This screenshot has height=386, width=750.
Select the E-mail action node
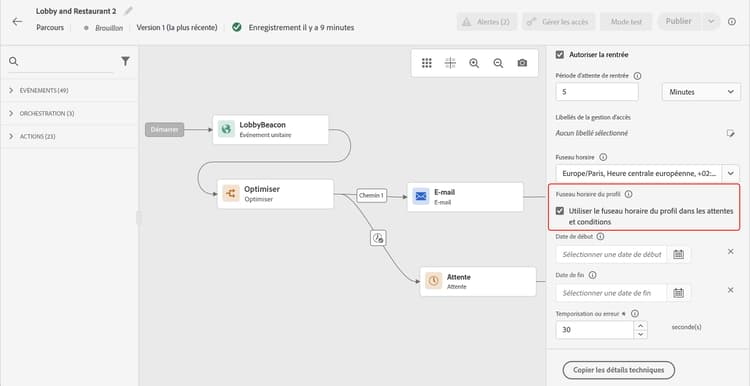tap(465, 197)
